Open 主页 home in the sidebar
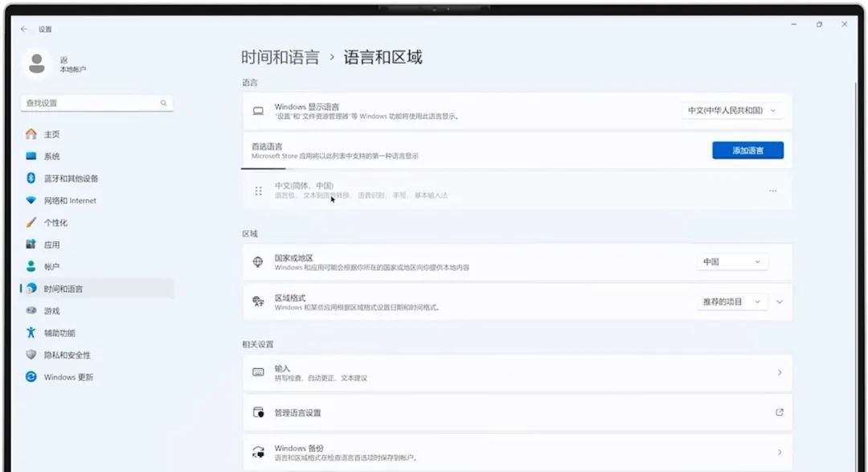Screen dimensions: 868x472 click(x=97, y=134)
